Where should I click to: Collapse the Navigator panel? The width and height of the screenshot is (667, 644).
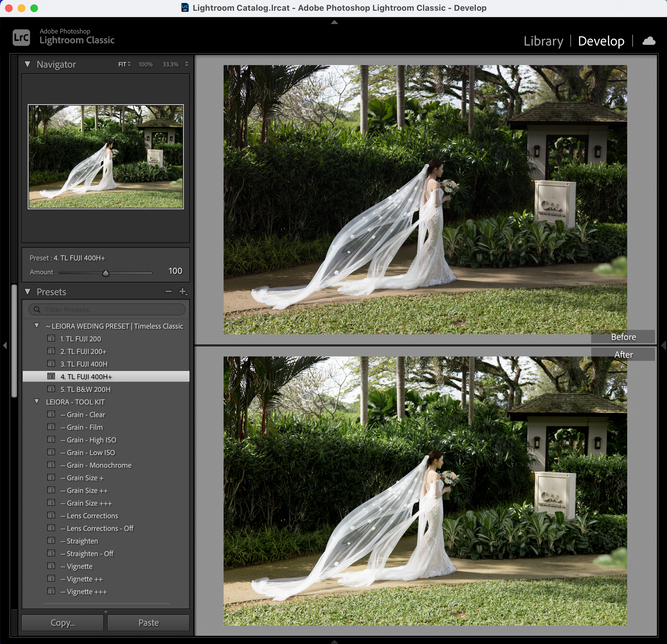(28, 64)
